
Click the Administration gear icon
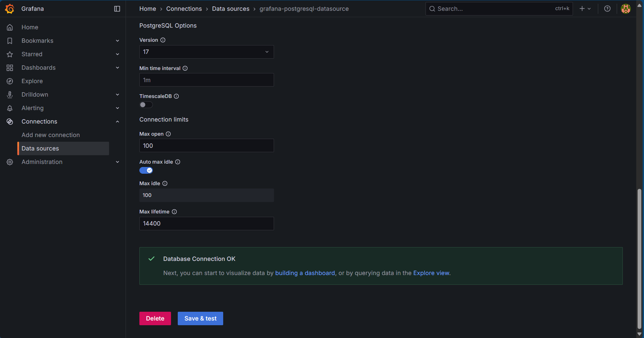(10, 162)
